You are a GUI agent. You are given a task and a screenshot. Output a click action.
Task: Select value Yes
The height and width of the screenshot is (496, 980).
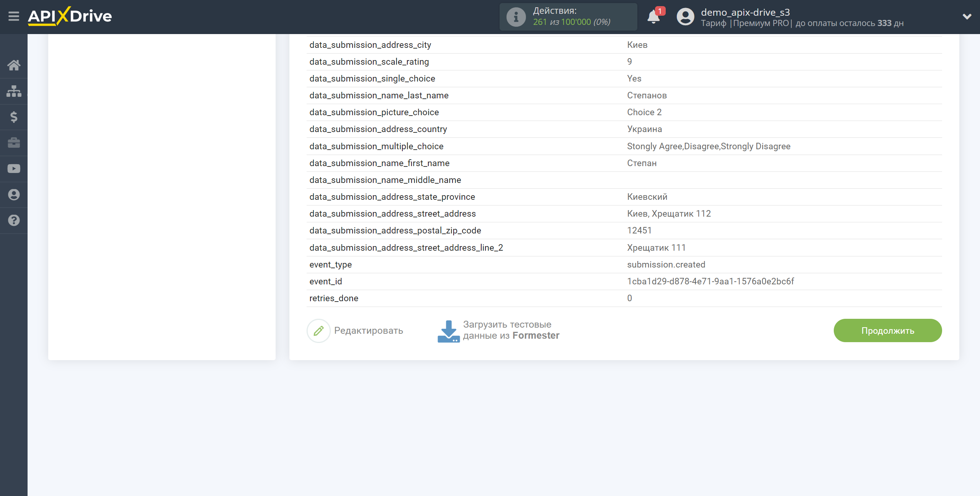coord(634,79)
